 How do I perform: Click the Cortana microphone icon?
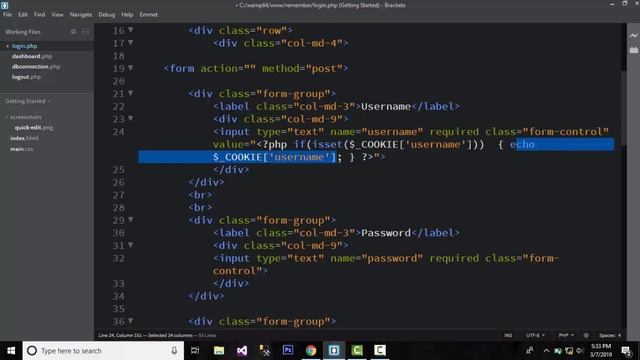coord(174,351)
